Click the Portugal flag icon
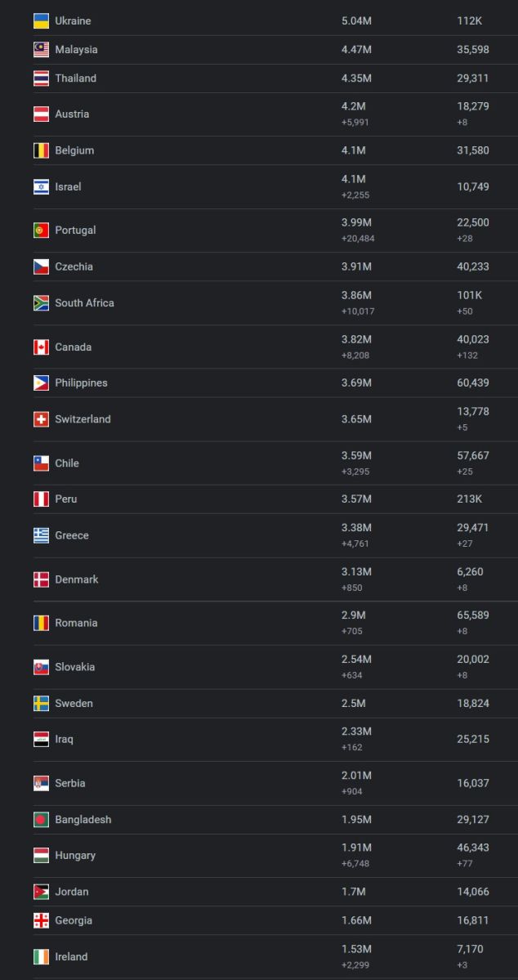518x980 pixels. pos(41,230)
